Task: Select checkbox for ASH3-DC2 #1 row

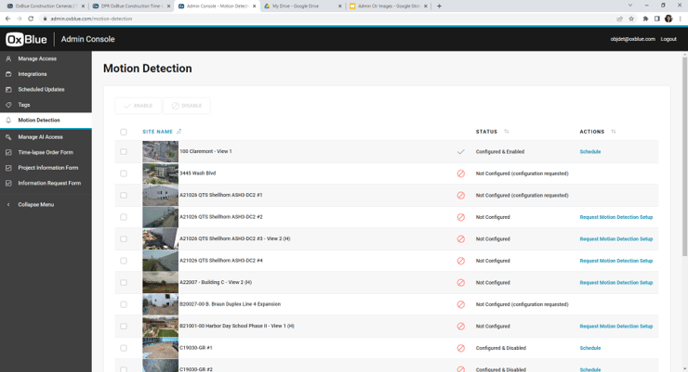Action: coord(124,195)
